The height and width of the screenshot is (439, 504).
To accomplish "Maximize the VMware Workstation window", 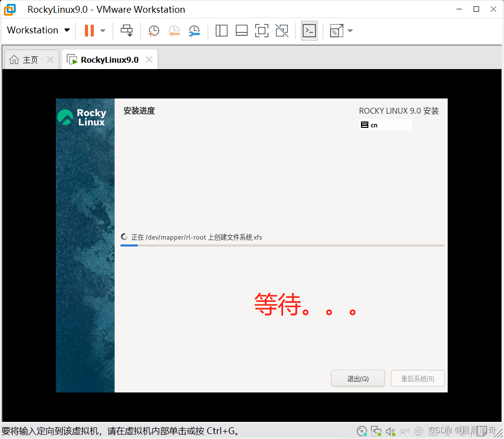I will coord(477,9).
